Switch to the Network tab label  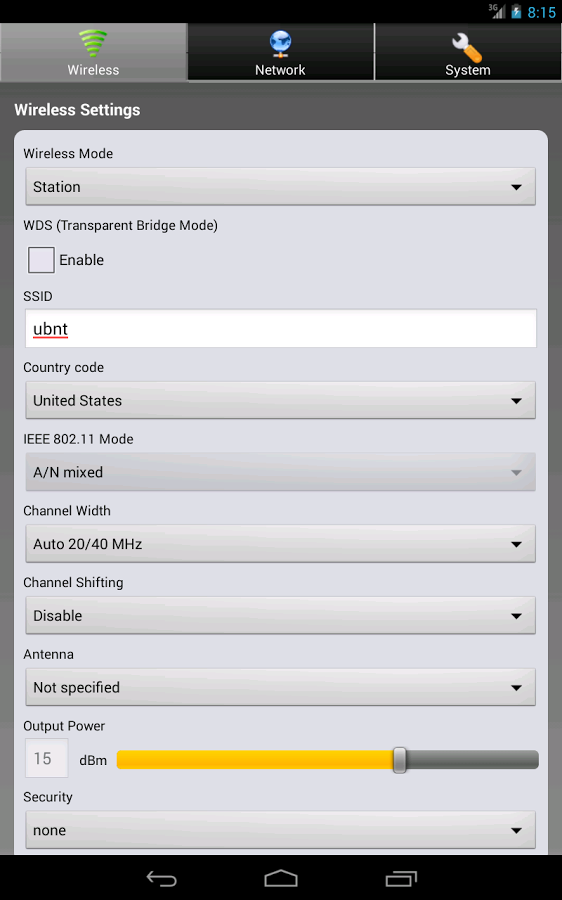click(x=280, y=70)
